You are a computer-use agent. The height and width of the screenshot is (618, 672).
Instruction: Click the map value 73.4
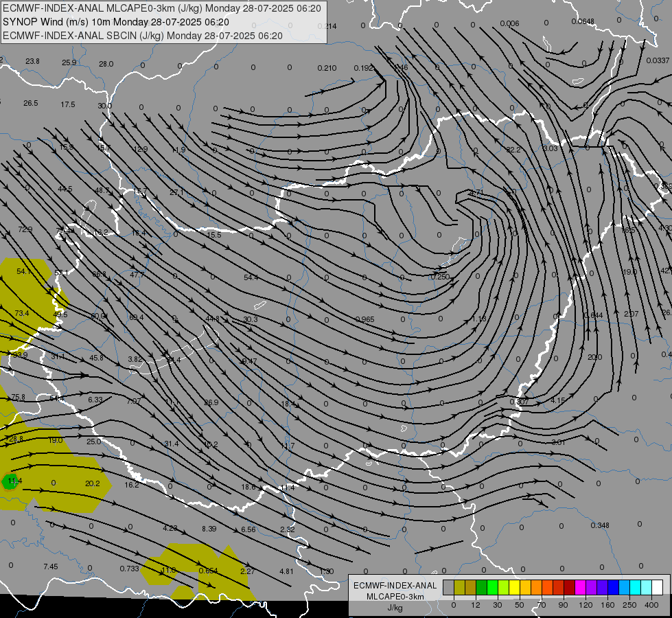click(x=22, y=313)
